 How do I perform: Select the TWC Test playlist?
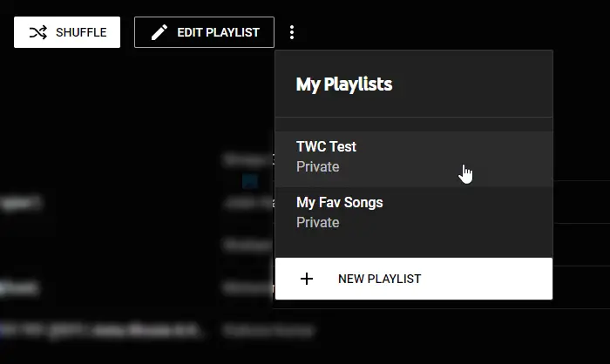coord(326,146)
